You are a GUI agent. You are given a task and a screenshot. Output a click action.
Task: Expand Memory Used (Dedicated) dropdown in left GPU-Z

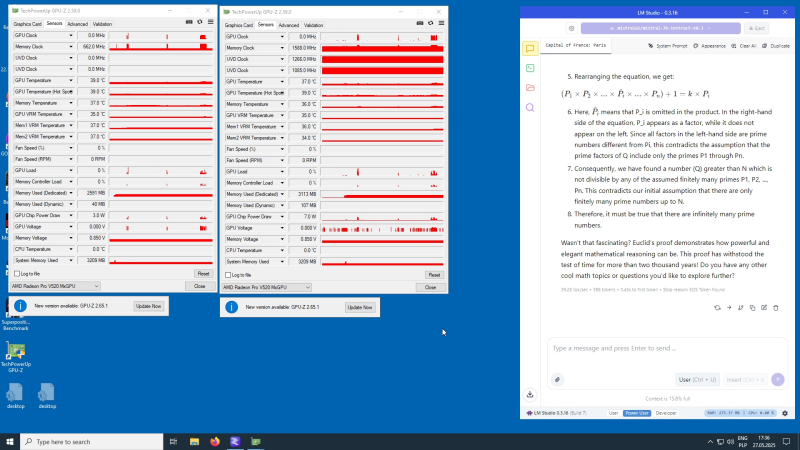(x=71, y=193)
